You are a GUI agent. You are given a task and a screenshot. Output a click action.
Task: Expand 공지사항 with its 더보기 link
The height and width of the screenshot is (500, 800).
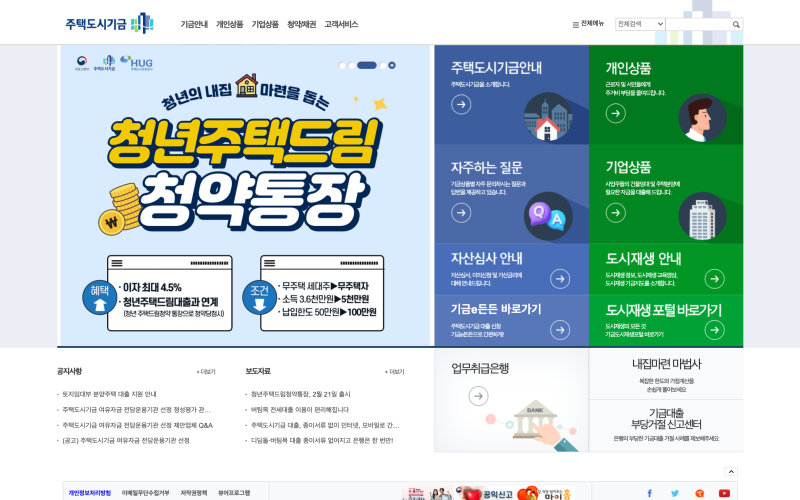pyautogui.click(x=206, y=372)
